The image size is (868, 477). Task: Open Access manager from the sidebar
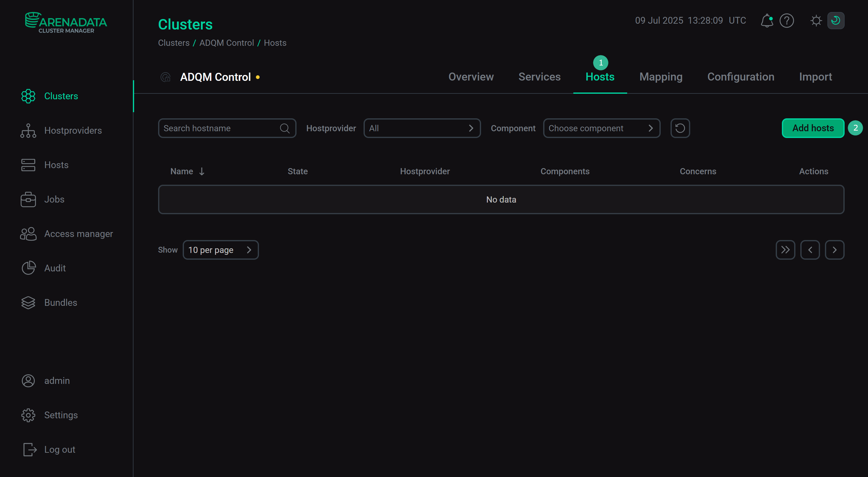(28, 234)
